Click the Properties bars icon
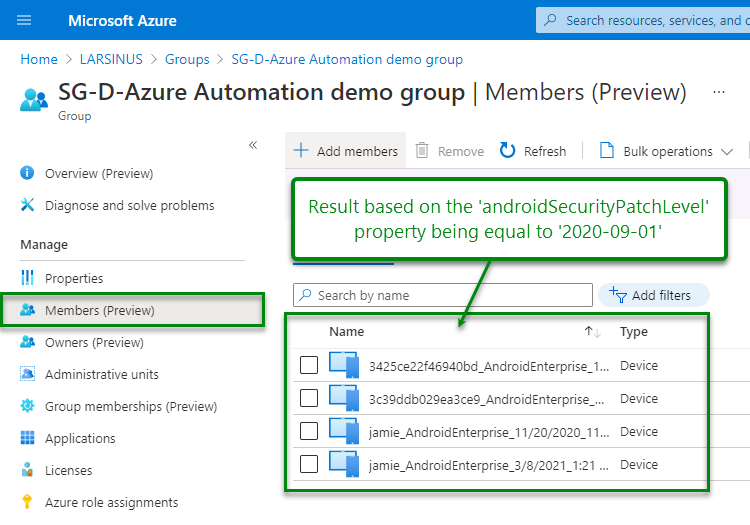The width and height of the screenshot is (750, 525). (x=27, y=277)
